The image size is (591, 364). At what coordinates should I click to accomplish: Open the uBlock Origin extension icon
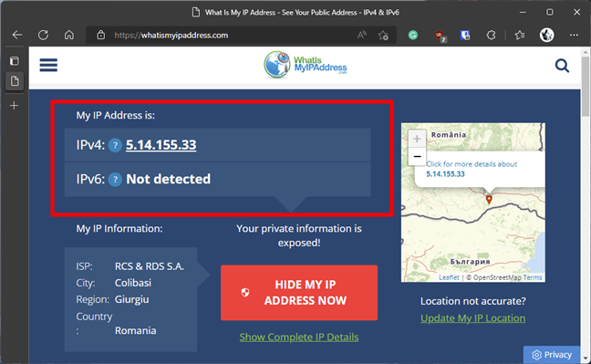(x=440, y=36)
